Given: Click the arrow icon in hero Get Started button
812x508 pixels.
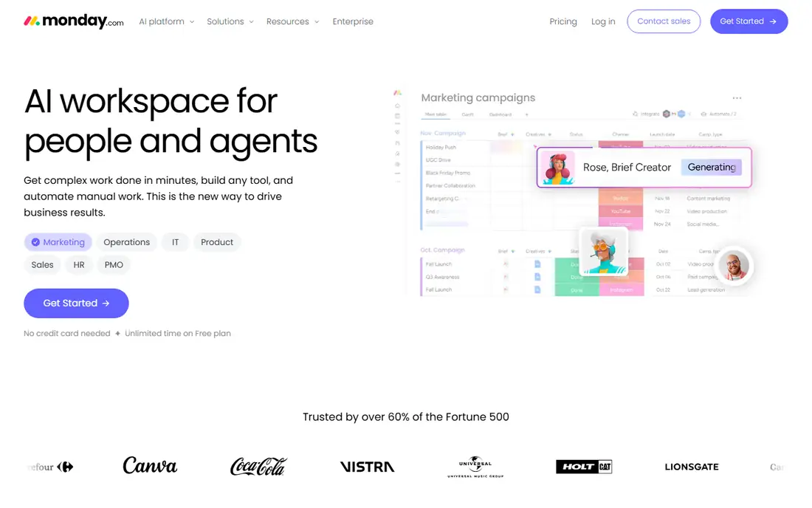Looking at the screenshot, I should tap(106, 303).
